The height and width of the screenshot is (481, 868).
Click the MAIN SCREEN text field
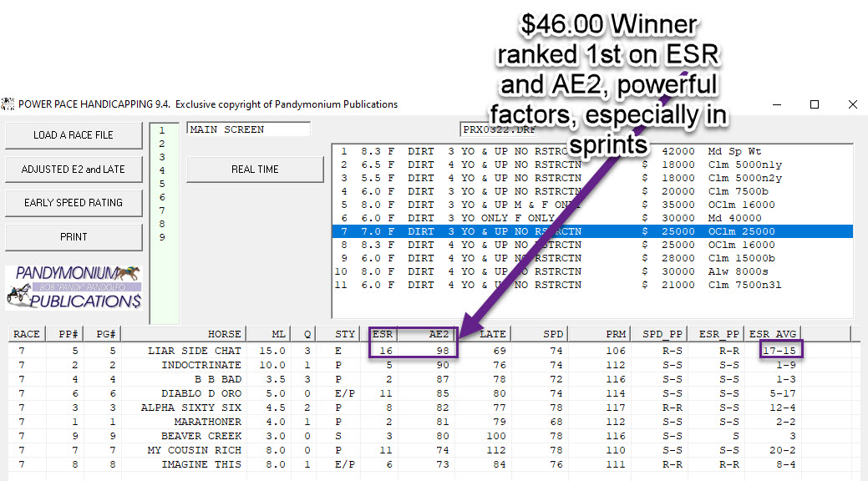point(249,129)
